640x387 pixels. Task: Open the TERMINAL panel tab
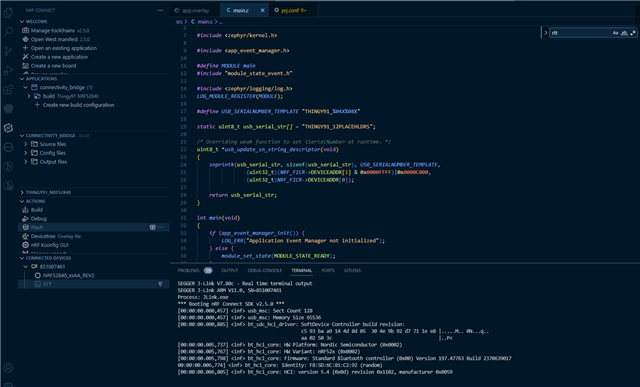tap(302, 270)
